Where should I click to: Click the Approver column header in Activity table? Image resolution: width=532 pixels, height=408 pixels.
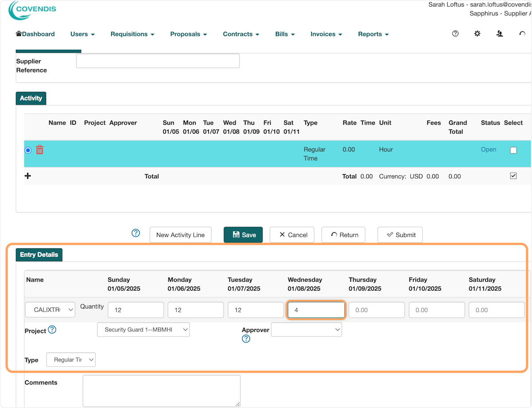[x=123, y=123]
